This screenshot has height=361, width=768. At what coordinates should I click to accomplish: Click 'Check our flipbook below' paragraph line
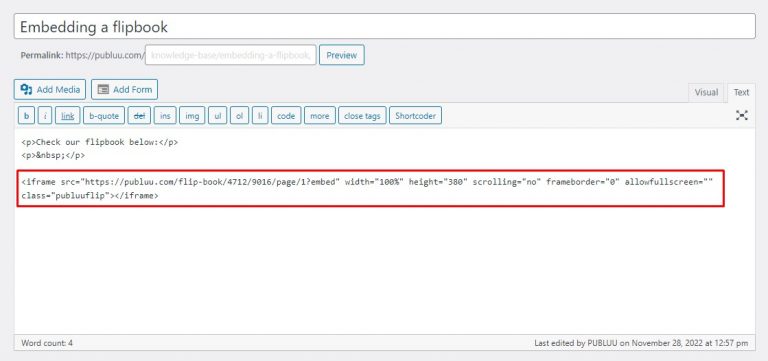point(99,143)
